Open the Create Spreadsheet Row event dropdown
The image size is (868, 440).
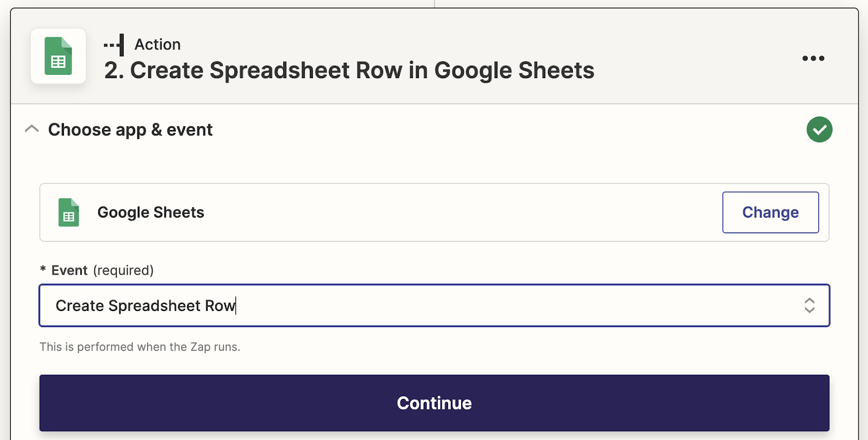[x=434, y=305]
